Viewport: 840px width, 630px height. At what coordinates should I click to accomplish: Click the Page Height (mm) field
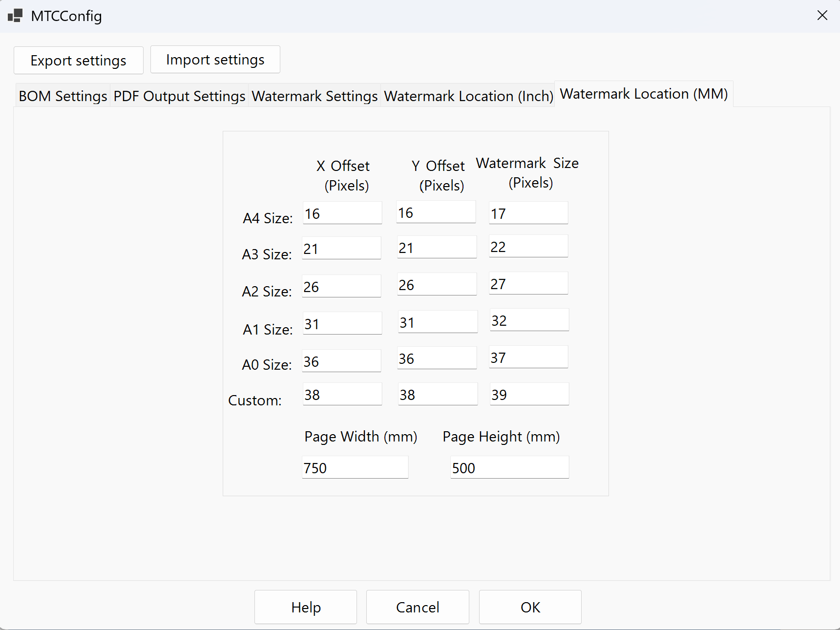[509, 467]
